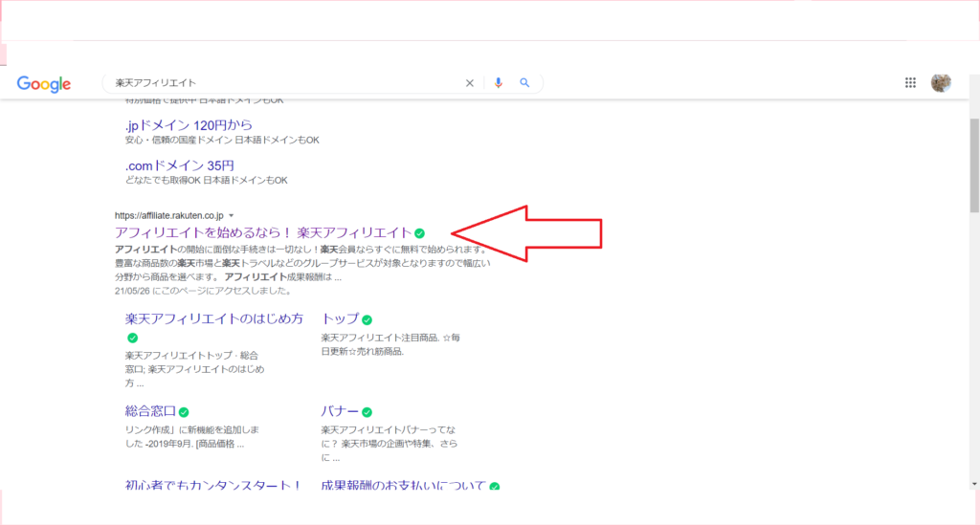Click the blue magnifier search icon
This screenshot has height=525, width=980.
(x=524, y=83)
